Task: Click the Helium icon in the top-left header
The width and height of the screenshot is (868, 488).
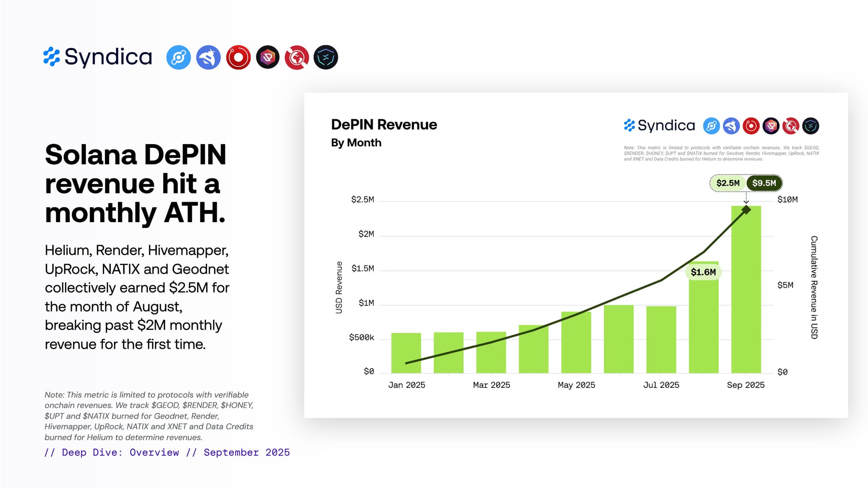Action: [x=178, y=57]
